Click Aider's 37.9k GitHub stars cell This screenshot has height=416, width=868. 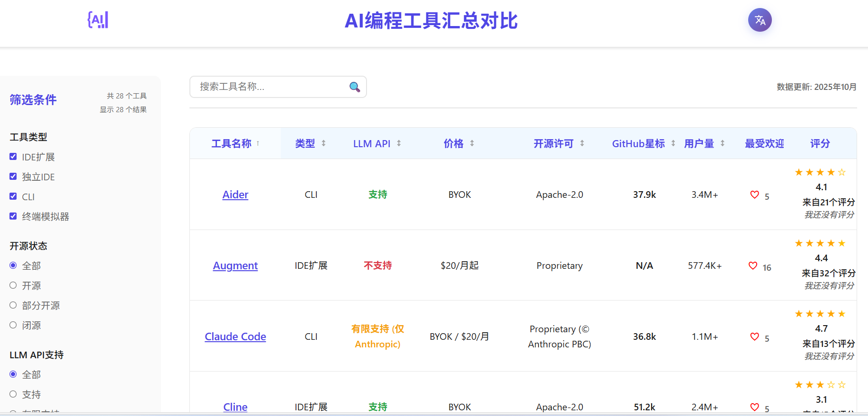[x=644, y=195]
